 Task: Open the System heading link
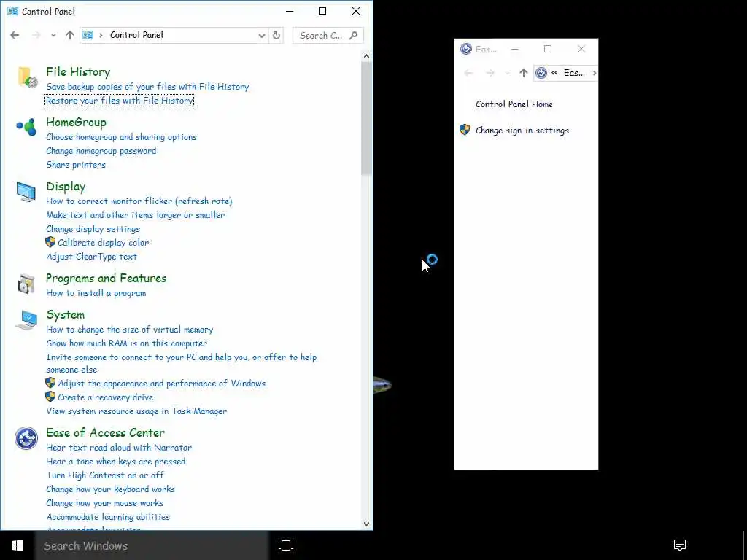(65, 315)
